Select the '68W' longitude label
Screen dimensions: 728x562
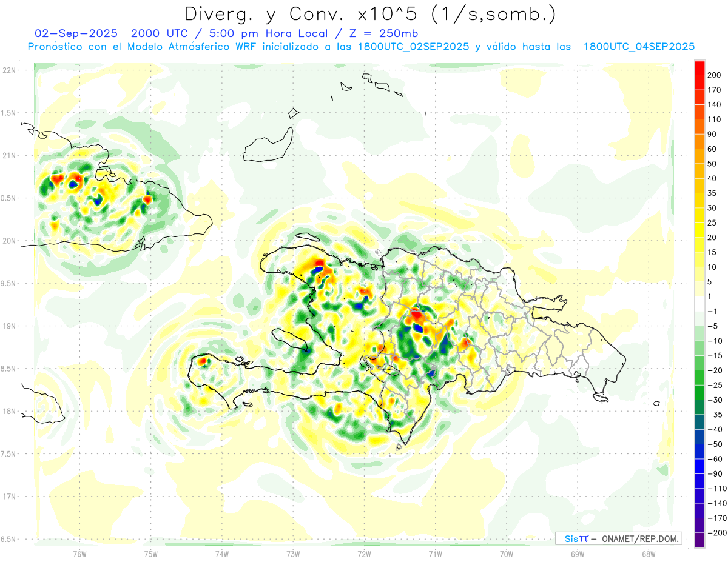pos(648,554)
